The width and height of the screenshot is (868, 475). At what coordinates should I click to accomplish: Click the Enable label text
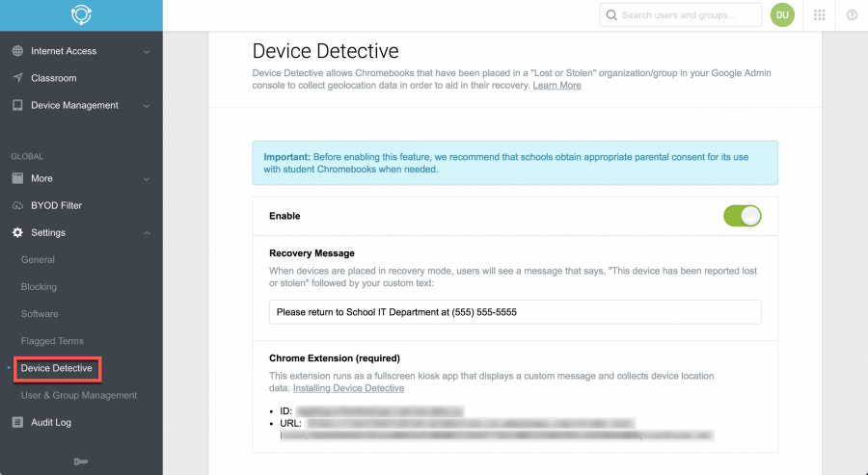tap(285, 216)
